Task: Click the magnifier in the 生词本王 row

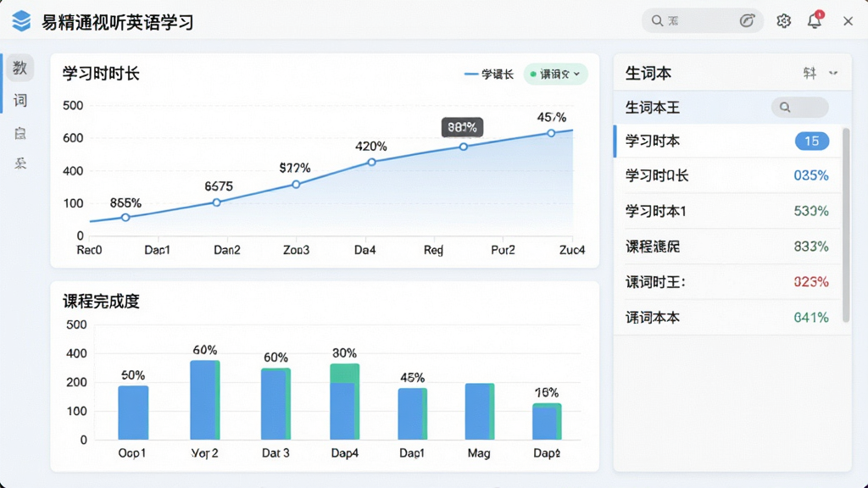Action: (x=785, y=108)
